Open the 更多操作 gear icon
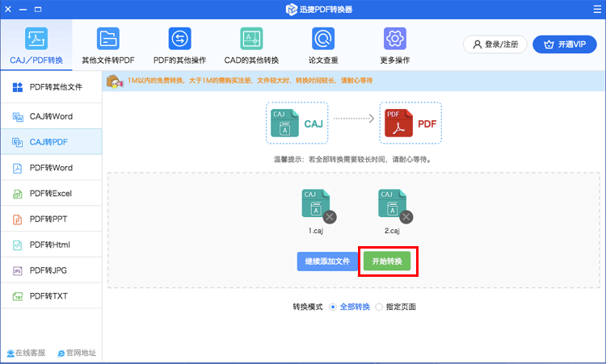The width and height of the screenshot is (606, 364). pos(395,39)
